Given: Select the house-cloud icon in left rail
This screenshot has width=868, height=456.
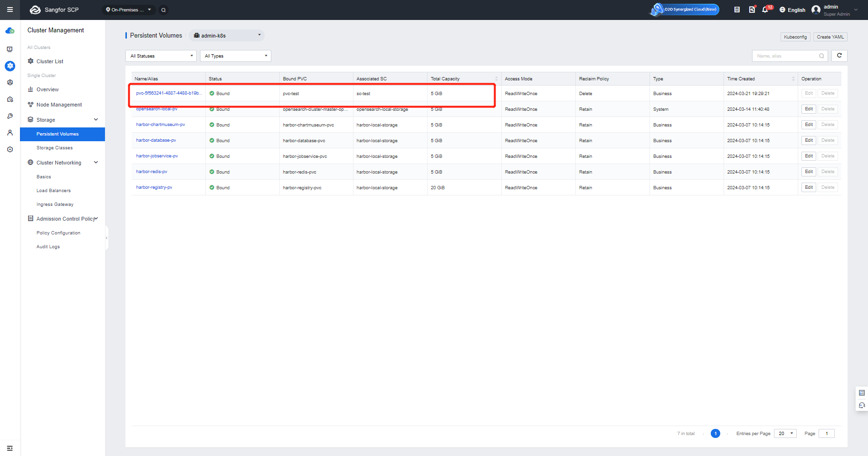Looking at the screenshot, I should click(10, 99).
